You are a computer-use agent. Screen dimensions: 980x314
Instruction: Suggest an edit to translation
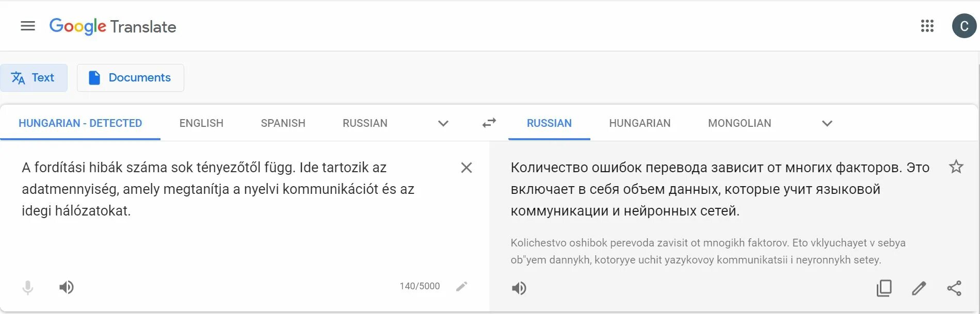click(x=919, y=288)
